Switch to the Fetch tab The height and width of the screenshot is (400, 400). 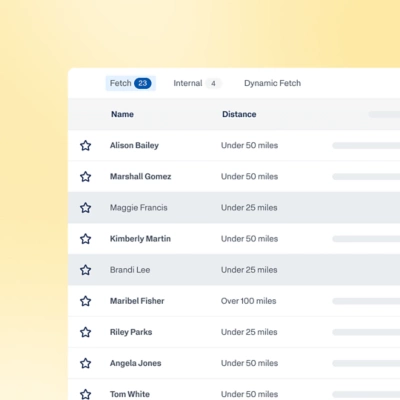pos(131,83)
